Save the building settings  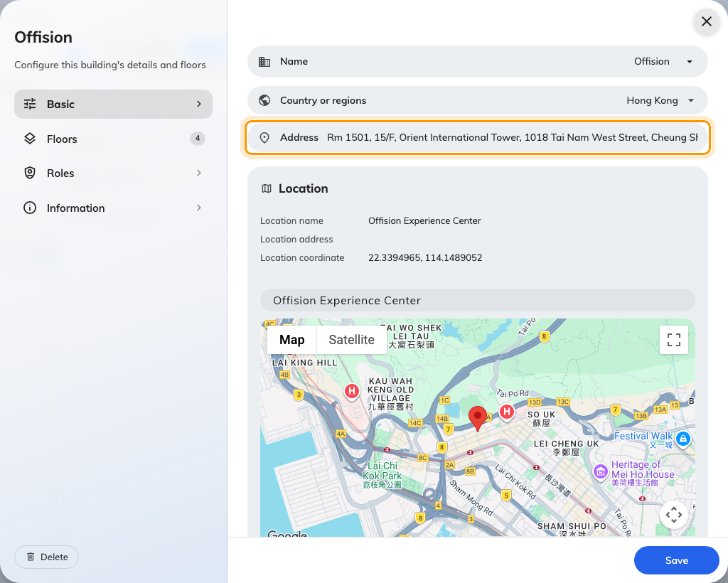[x=677, y=560]
